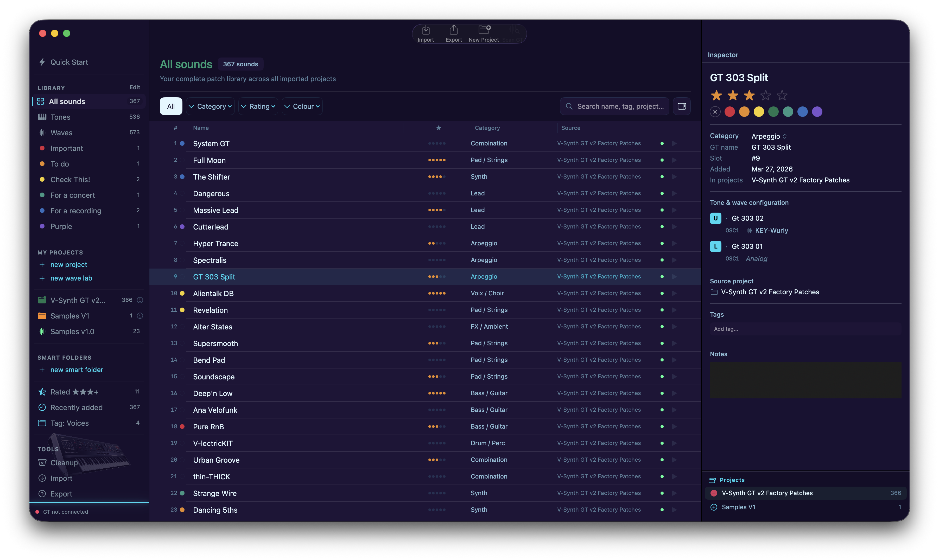Viewport: 939px width, 560px height.
Task: Click the Quick Start lightning icon
Action: (x=42, y=62)
